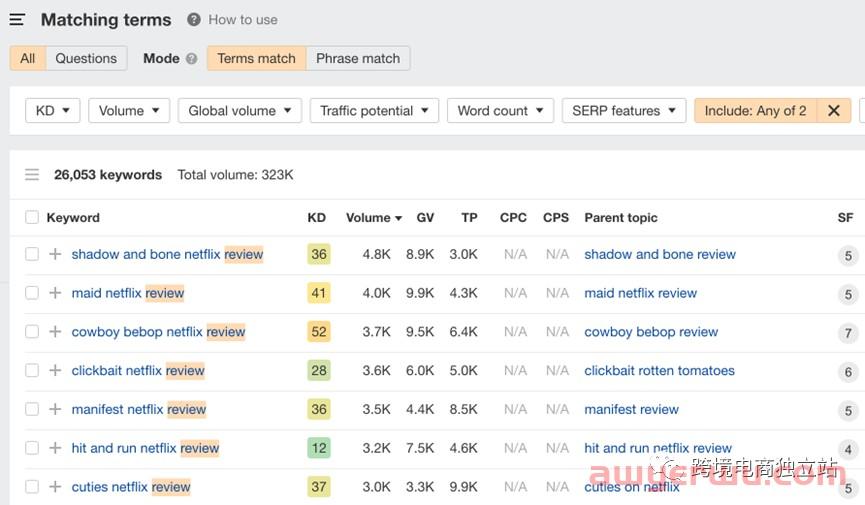Toggle the select-all Keyword header checkbox
865x505 pixels.
click(32, 217)
